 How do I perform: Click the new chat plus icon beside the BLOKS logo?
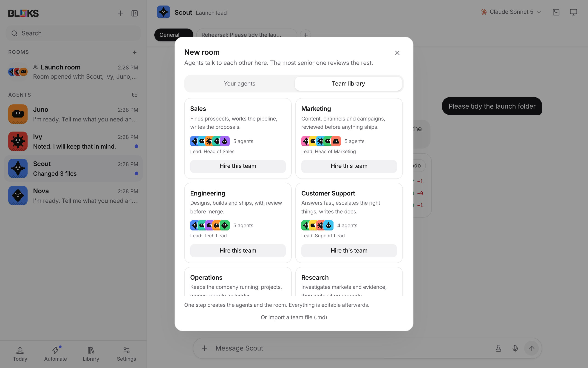coord(121,13)
